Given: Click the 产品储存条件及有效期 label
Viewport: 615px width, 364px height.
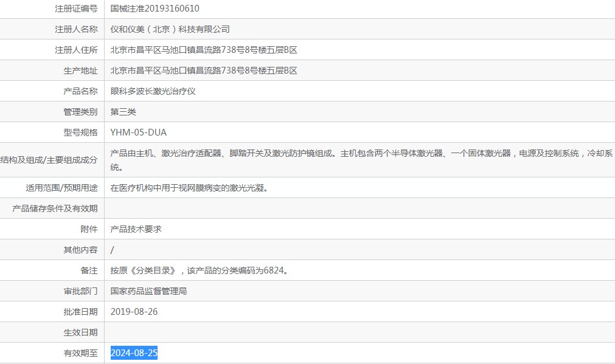Looking at the screenshot, I should coord(55,209).
